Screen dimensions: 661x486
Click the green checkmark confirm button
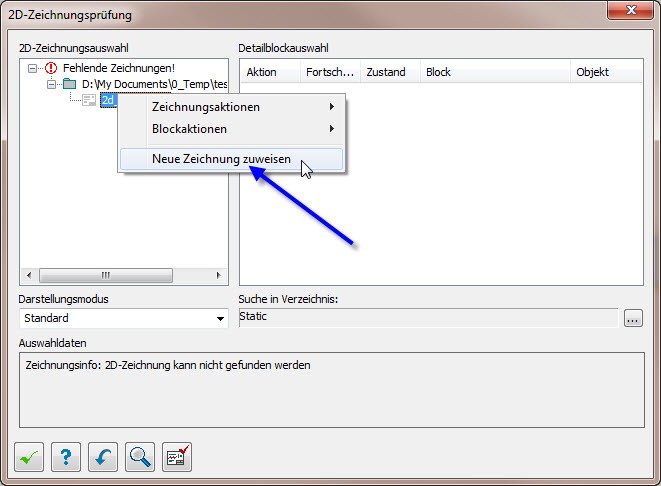click(29, 456)
